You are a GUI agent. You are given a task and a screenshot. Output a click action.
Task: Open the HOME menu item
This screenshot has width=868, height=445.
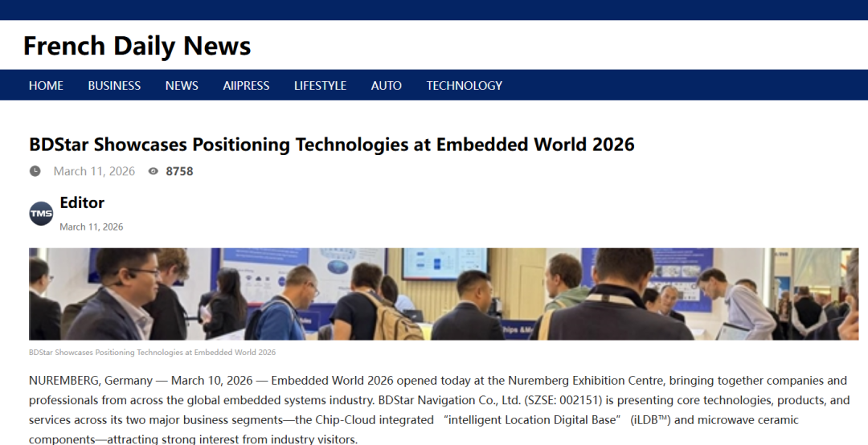pyautogui.click(x=46, y=85)
